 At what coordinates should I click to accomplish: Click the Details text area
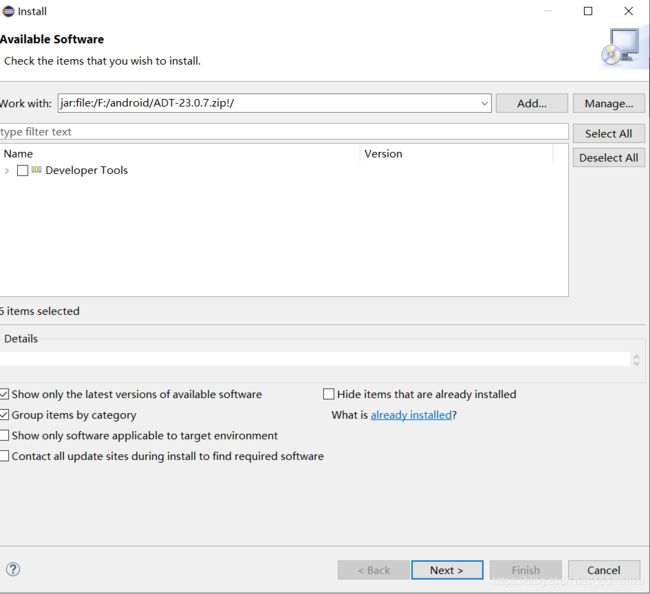[x=315, y=359]
